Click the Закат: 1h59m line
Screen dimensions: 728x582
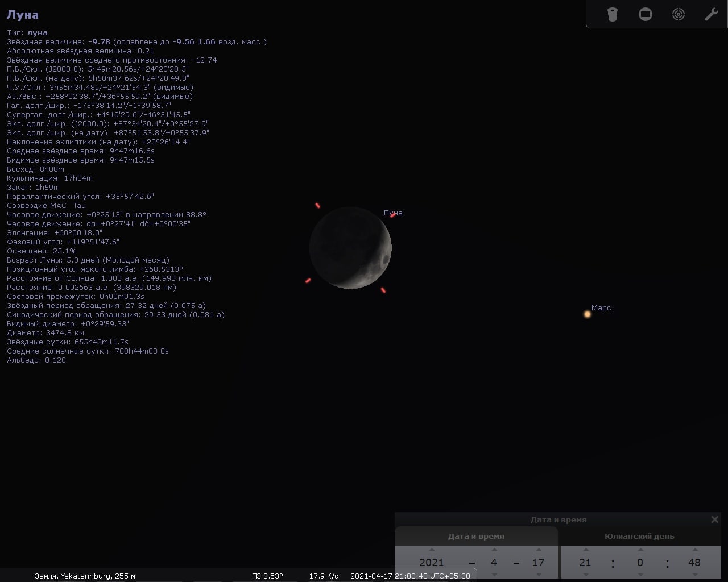33,187
